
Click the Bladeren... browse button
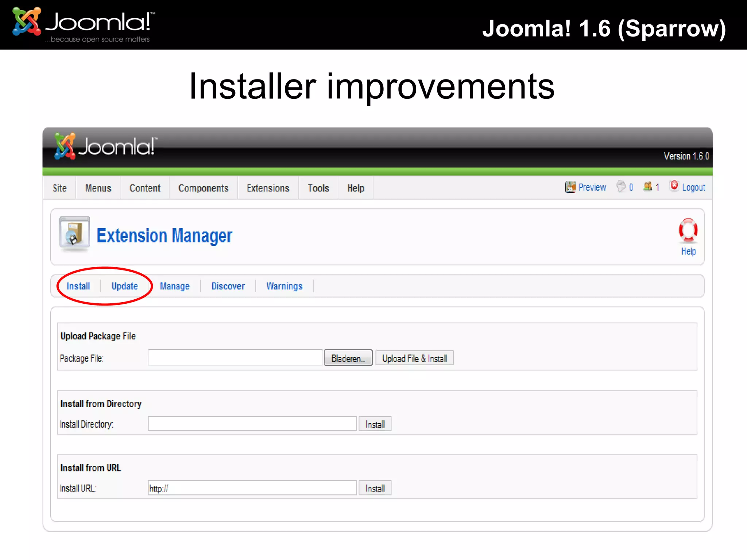click(348, 358)
